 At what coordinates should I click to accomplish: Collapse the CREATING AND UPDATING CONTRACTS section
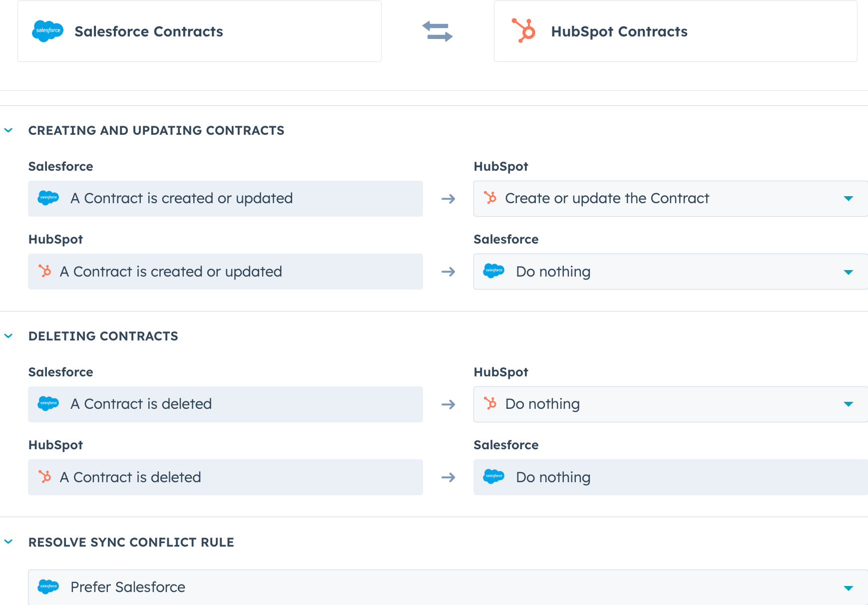8,130
